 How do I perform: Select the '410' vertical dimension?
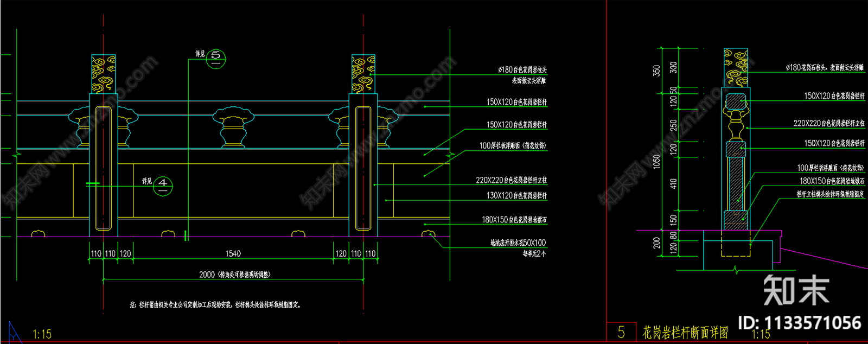pyautogui.click(x=674, y=183)
